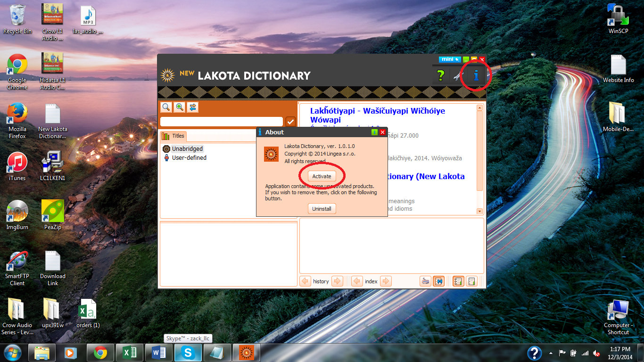Click the Activate button in the About dialog
Image resolution: width=644 pixels, height=362 pixels.
(x=322, y=176)
